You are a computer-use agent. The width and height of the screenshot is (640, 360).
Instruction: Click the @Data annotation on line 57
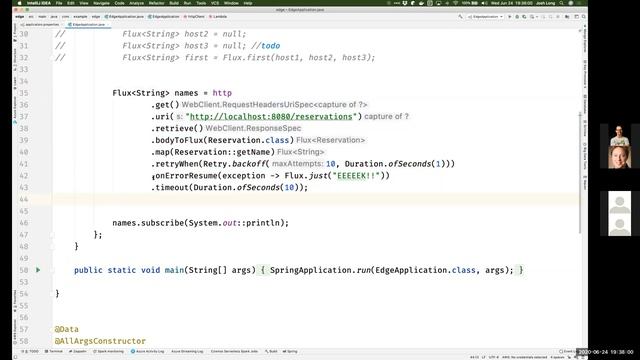coord(67,329)
